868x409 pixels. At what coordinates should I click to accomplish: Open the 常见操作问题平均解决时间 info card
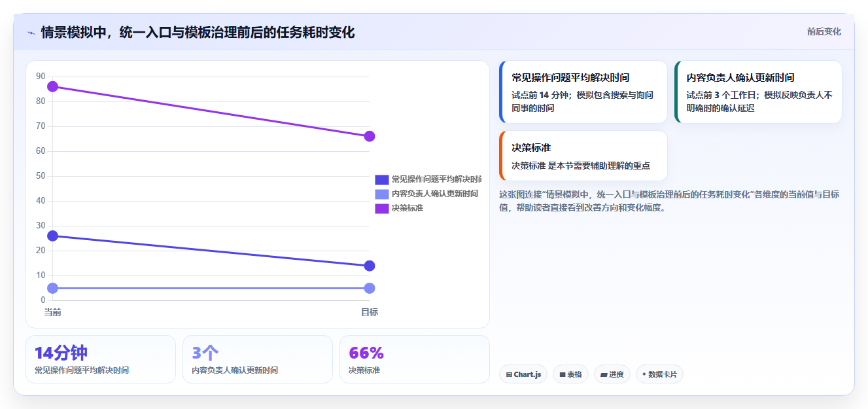(583, 92)
